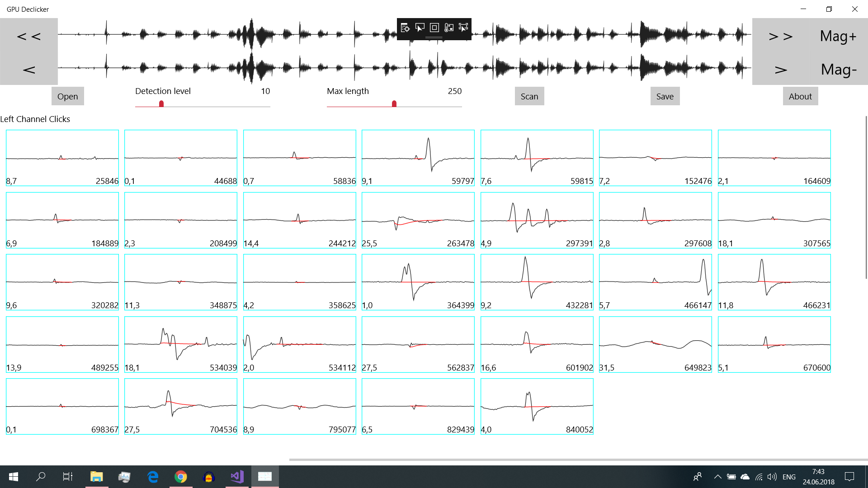The image size is (868, 488).
Task: Open the Live Visual Tree debug icon
Action: tap(405, 28)
